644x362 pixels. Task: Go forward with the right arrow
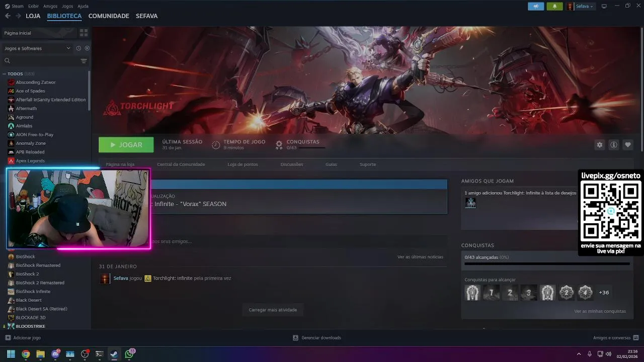(x=18, y=16)
